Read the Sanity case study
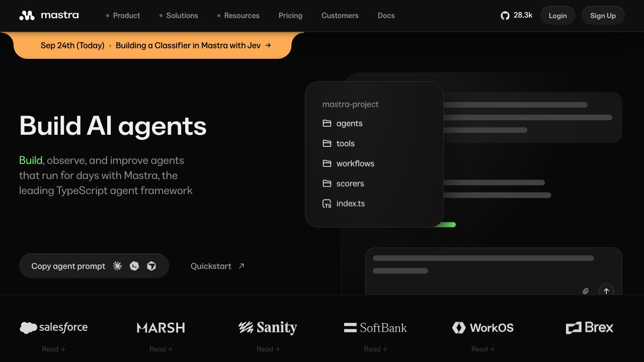 [x=268, y=349]
